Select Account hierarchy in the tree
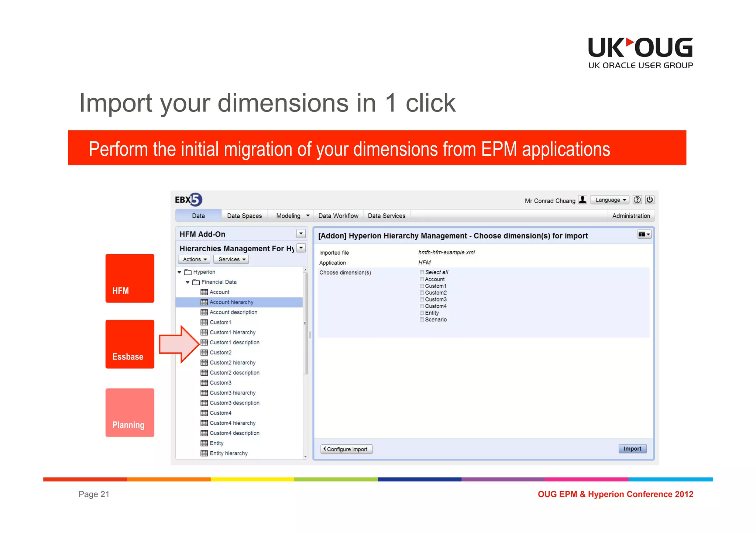This screenshot has height=534, width=756. [239, 302]
